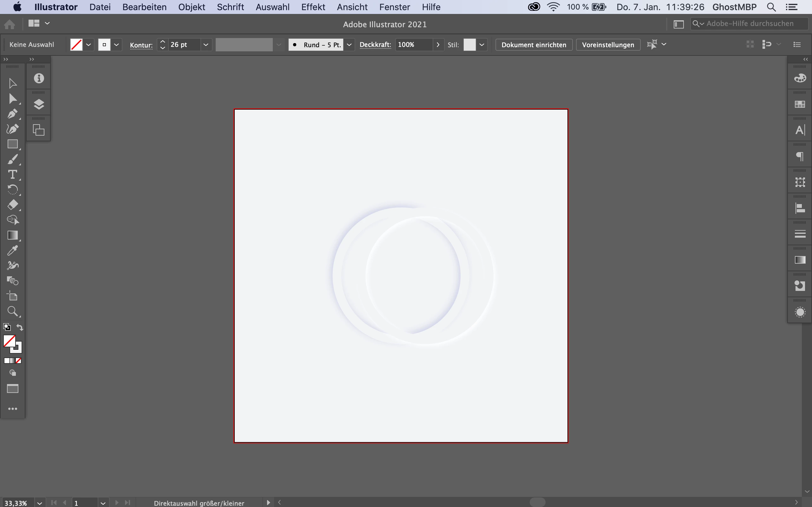Toggle the None color mode button

19,361
